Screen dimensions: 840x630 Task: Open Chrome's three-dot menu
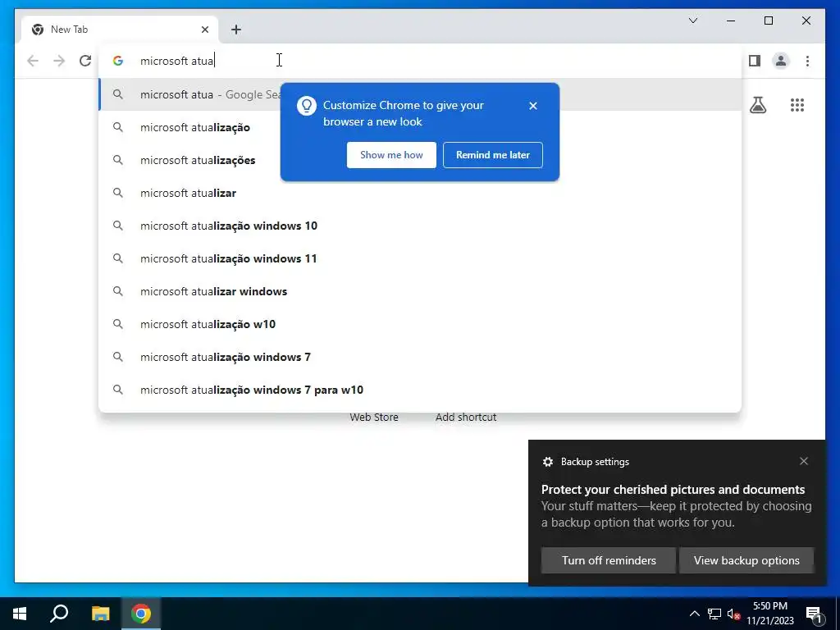807,61
